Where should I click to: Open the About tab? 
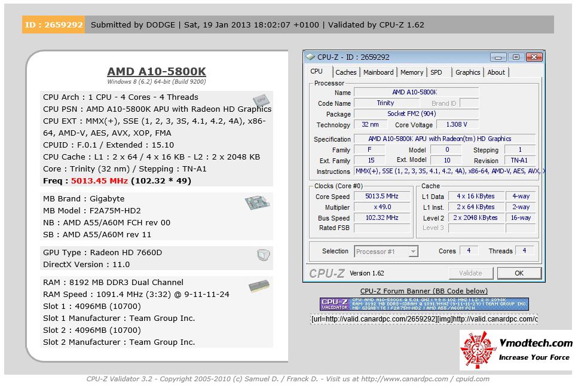pyautogui.click(x=496, y=72)
